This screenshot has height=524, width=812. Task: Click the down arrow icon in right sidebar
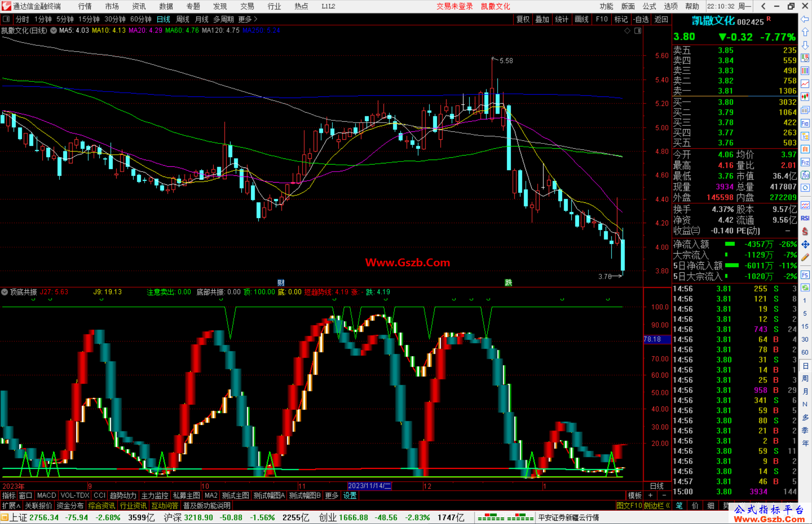point(805,45)
